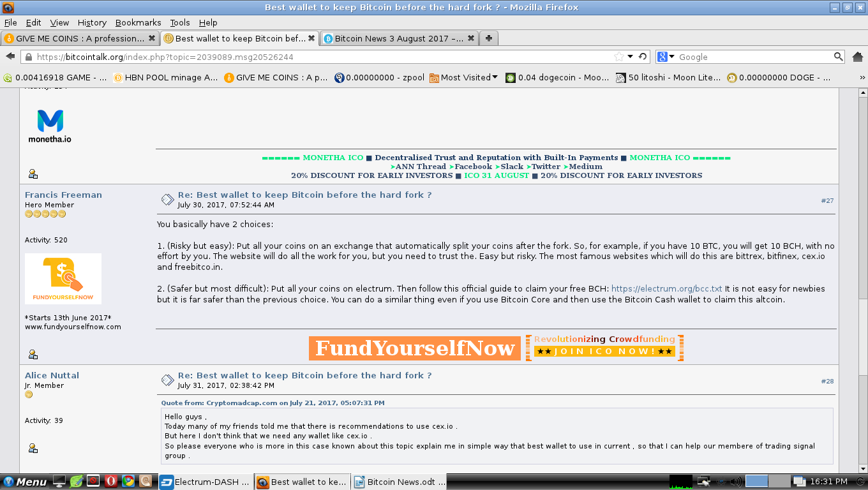Click the search magnifier icon
The height and width of the screenshot is (490, 868).
pos(839,57)
